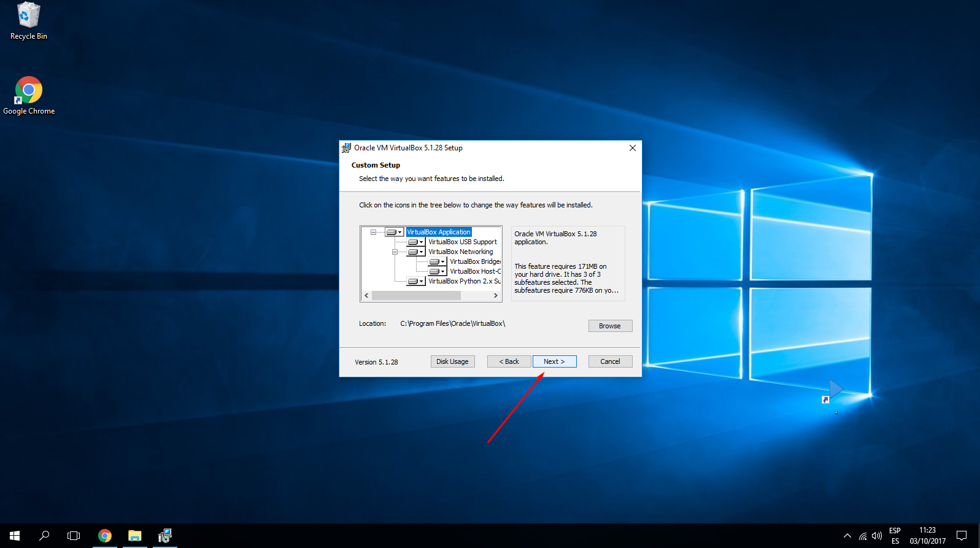The height and width of the screenshot is (548, 980).
Task: Collapse the VirtualBox Networking tree node
Action: tap(395, 252)
